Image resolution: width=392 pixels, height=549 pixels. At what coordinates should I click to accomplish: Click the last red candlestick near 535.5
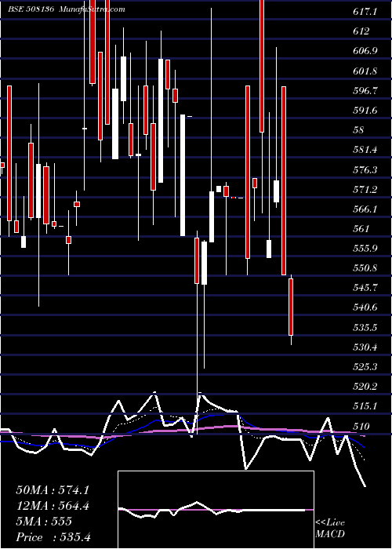[291, 307]
